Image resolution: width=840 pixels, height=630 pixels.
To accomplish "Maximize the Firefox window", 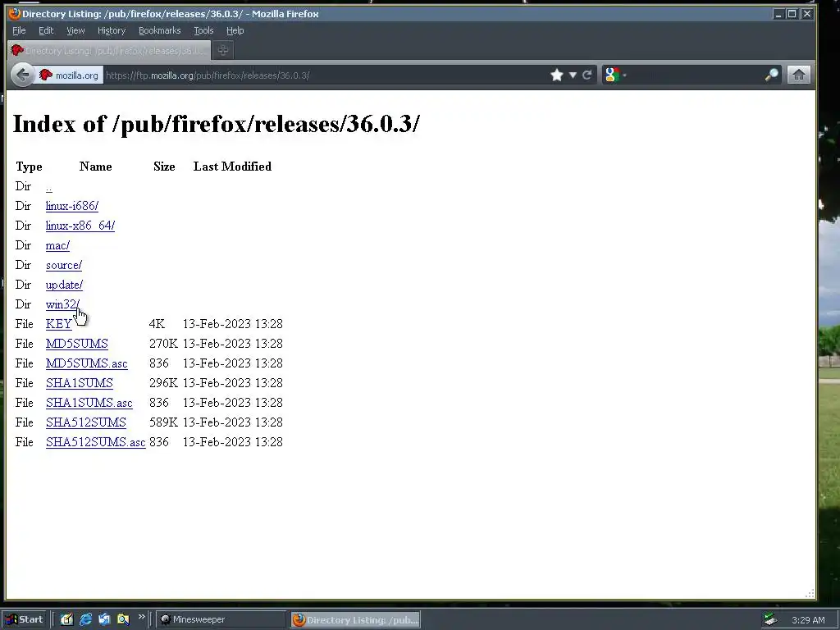I will click(x=792, y=14).
